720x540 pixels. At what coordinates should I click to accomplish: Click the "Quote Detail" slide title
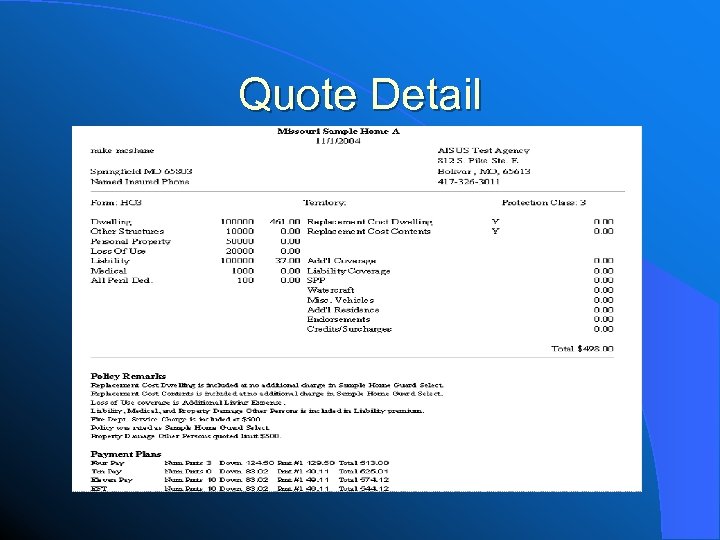point(360,93)
